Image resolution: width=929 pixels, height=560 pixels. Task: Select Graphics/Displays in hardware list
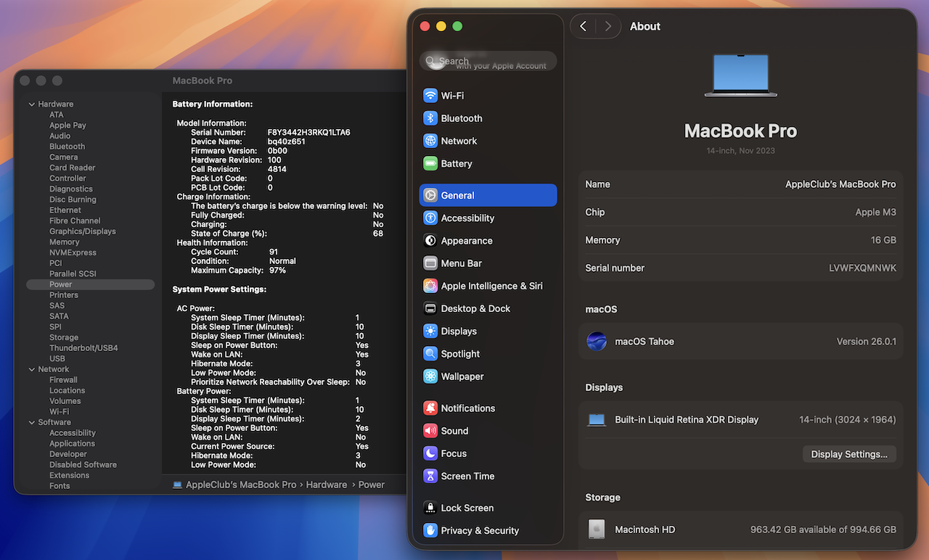83,231
